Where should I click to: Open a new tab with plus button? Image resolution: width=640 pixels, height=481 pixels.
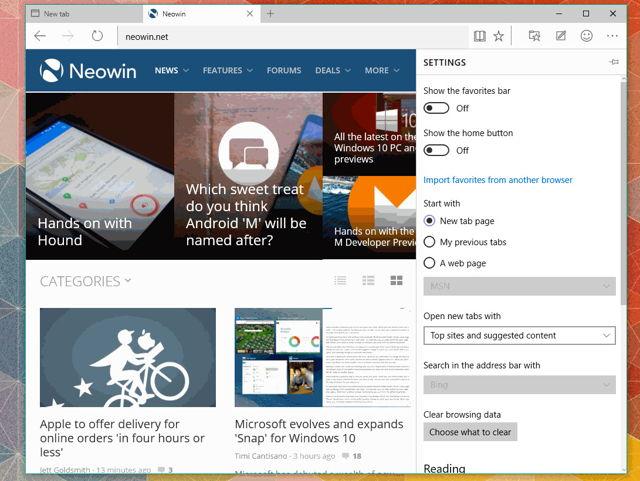pyautogui.click(x=270, y=14)
